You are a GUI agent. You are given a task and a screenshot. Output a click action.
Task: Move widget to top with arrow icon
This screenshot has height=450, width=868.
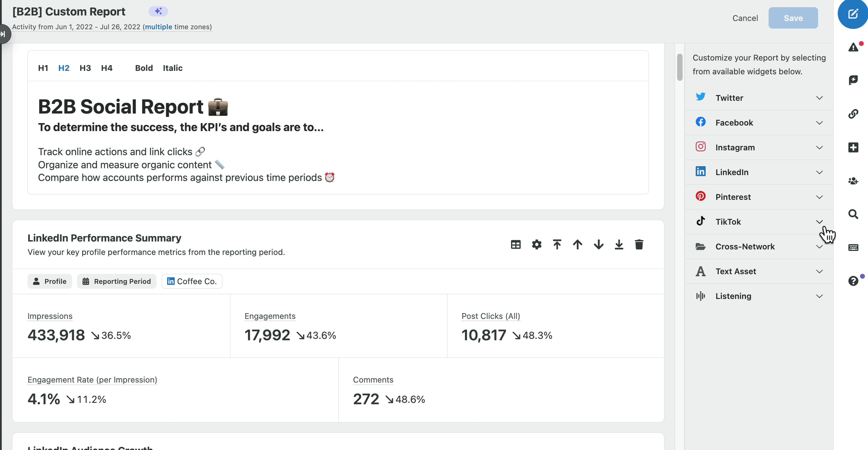click(x=557, y=245)
